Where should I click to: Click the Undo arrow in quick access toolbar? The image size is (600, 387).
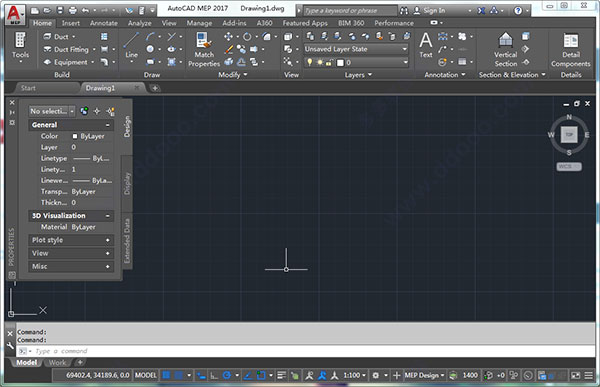click(85, 10)
